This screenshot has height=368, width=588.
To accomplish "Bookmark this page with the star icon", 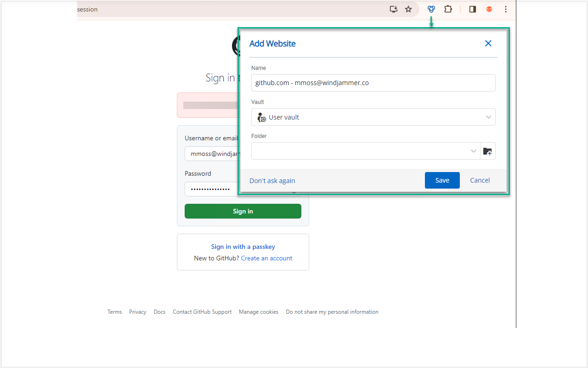I will (408, 9).
